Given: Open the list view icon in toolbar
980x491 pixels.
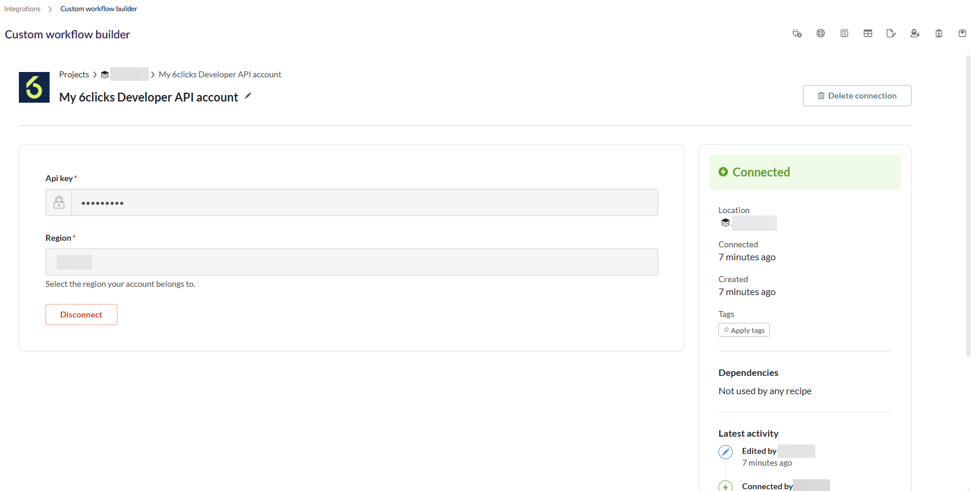Looking at the screenshot, I should coord(844,34).
